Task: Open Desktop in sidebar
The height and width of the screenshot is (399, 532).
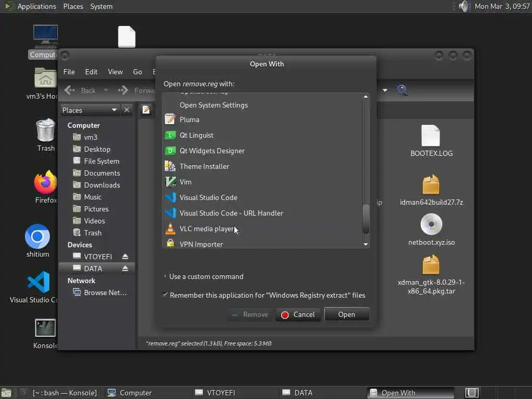Action: click(x=96, y=149)
